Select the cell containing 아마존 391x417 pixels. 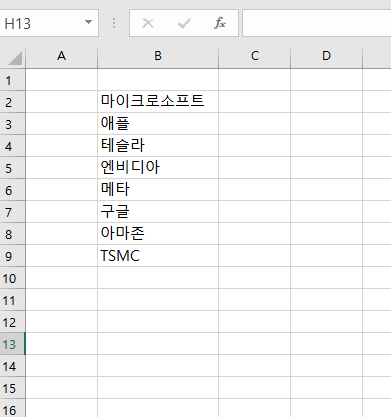(158, 233)
